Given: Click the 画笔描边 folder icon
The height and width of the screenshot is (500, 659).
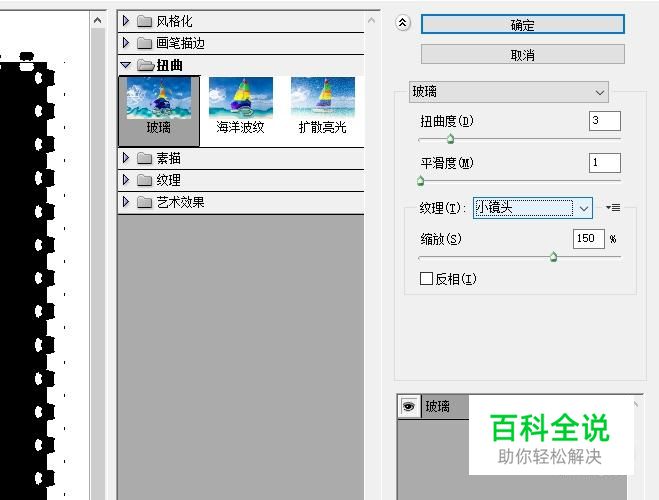Looking at the screenshot, I should click(145, 43).
